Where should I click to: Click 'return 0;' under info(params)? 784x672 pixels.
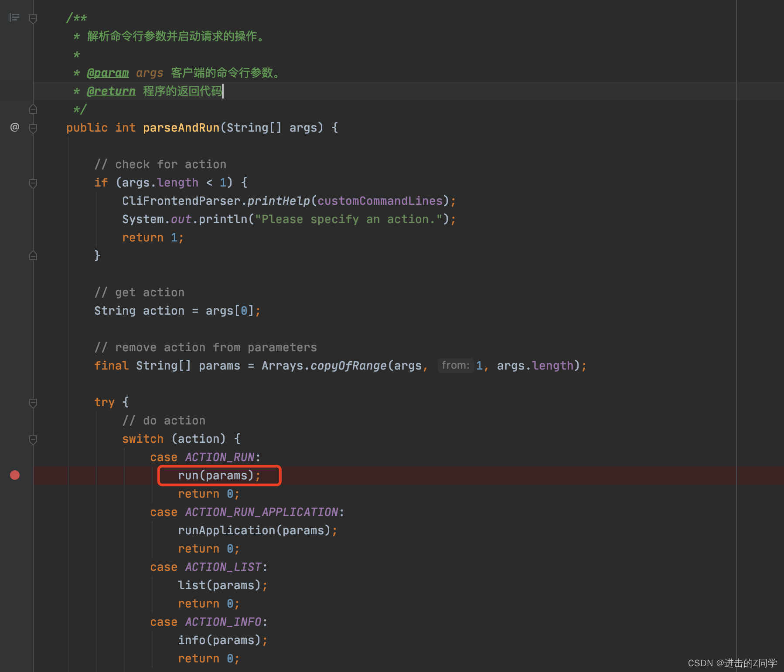[x=209, y=658]
